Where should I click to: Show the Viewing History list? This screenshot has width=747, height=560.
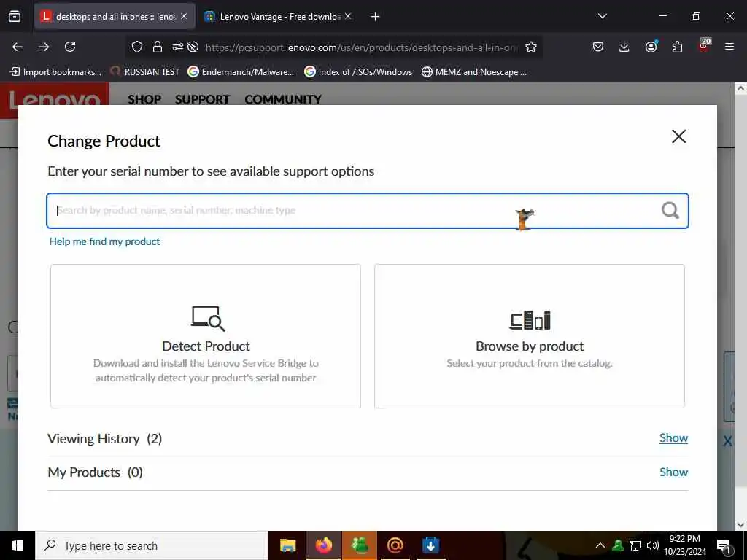click(x=673, y=438)
